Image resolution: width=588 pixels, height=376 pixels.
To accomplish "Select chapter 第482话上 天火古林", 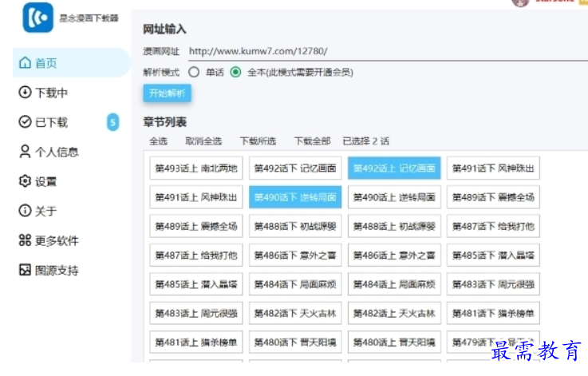I will point(394,313).
